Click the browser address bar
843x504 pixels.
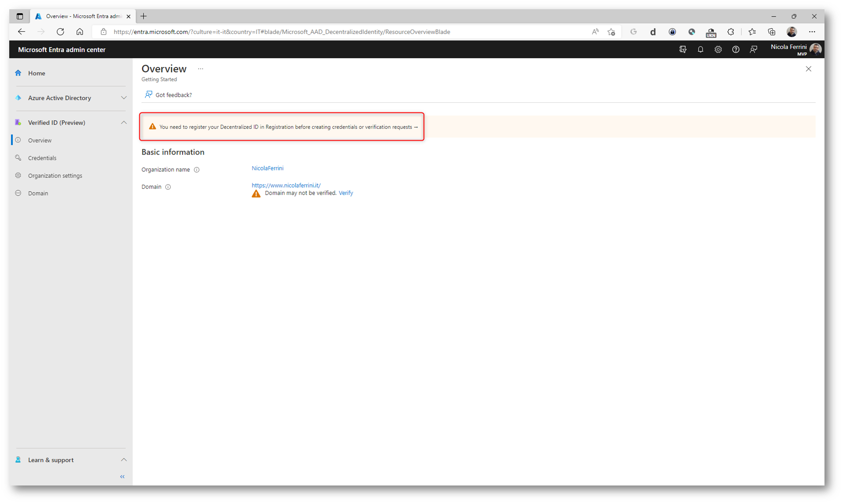[282, 32]
